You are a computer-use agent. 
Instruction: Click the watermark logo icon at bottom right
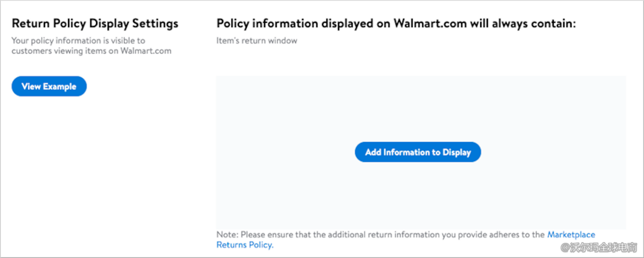pyautogui.click(x=565, y=246)
